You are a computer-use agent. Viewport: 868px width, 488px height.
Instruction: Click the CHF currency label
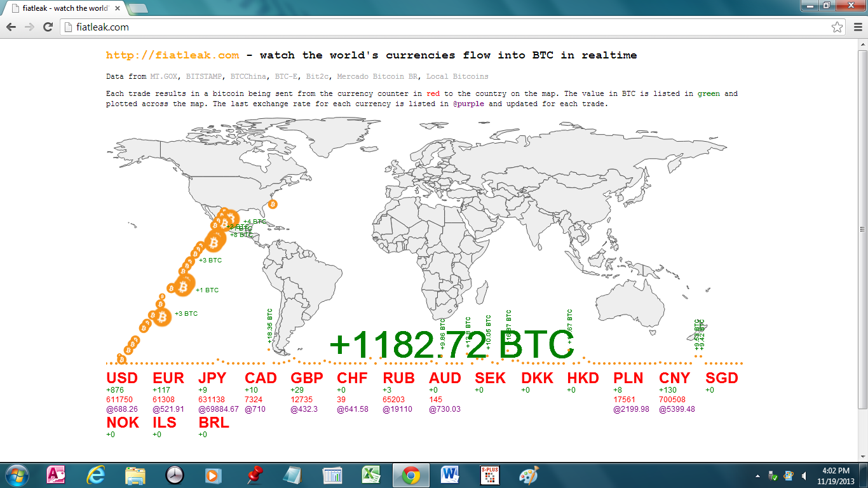pyautogui.click(x=352, y=378)
